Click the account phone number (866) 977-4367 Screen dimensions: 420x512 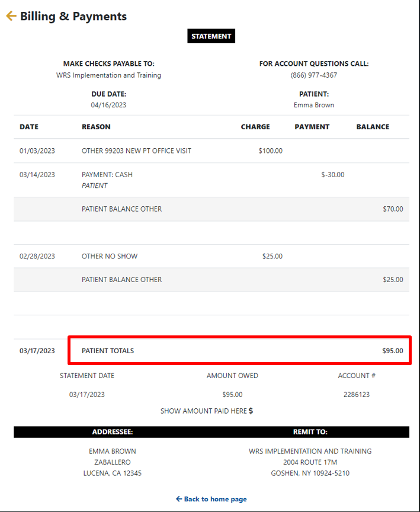click(x=314, y=75)
